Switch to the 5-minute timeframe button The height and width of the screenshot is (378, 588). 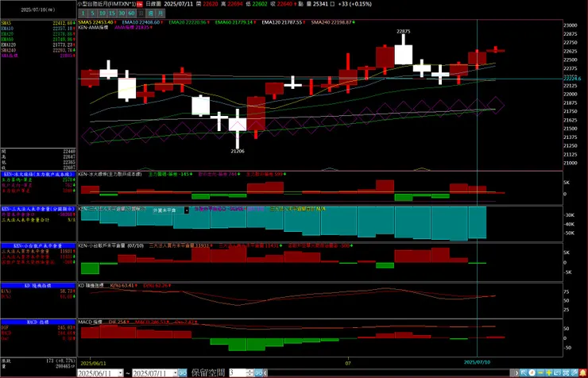click(93, 13)
